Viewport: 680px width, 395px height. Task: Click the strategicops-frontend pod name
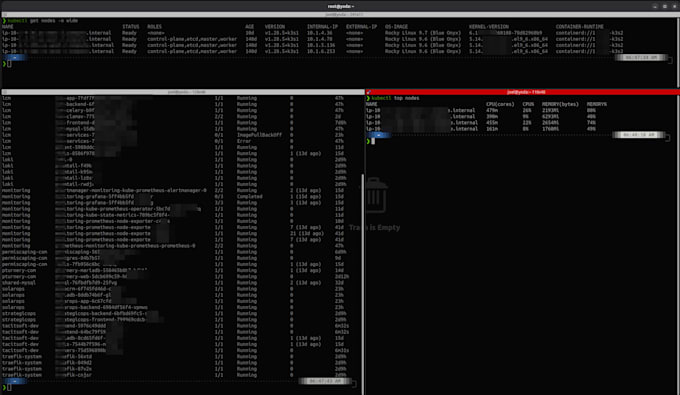point(109,320)
